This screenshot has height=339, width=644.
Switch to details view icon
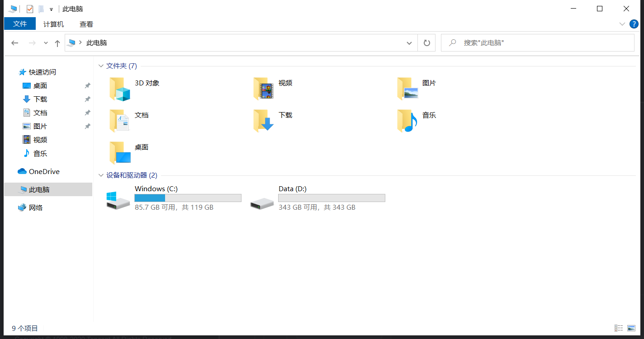619,329
